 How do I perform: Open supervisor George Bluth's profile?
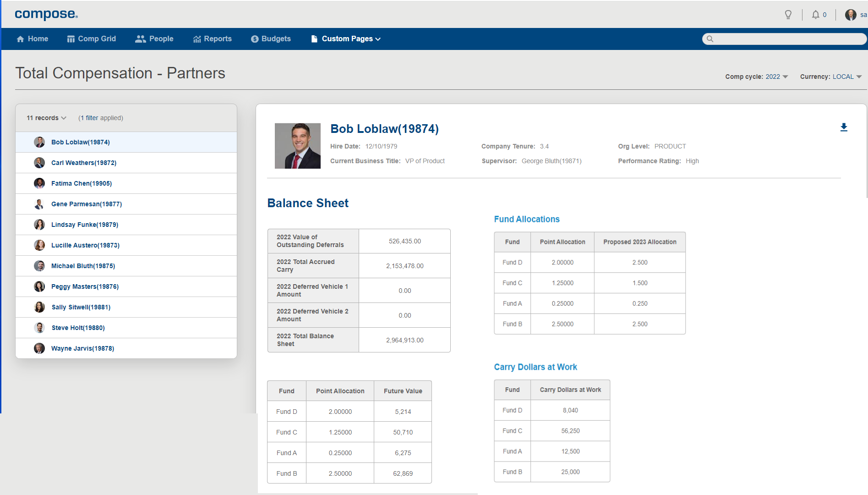551,161
